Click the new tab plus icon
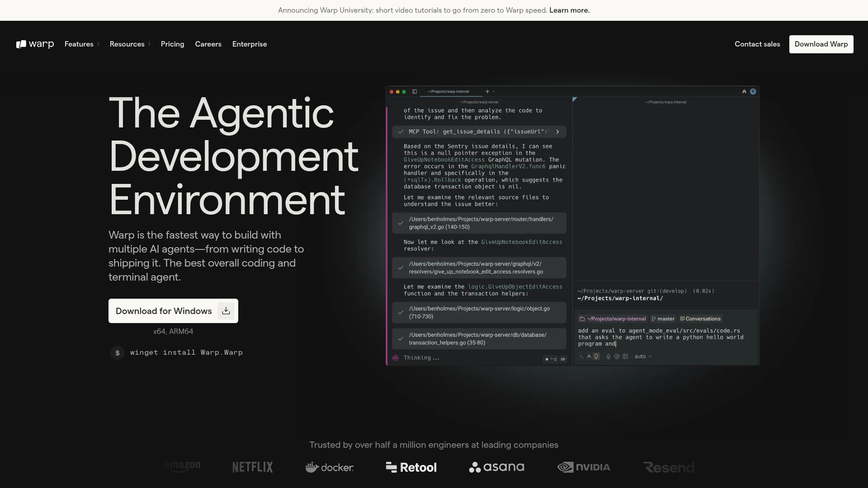This screenshot has width=868, height=488. 487,91
